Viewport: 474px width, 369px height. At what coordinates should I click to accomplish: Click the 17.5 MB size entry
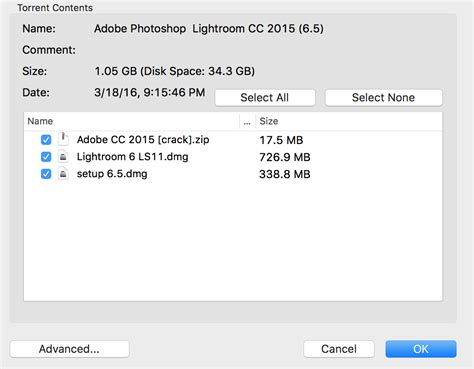[x=281, y=140]
